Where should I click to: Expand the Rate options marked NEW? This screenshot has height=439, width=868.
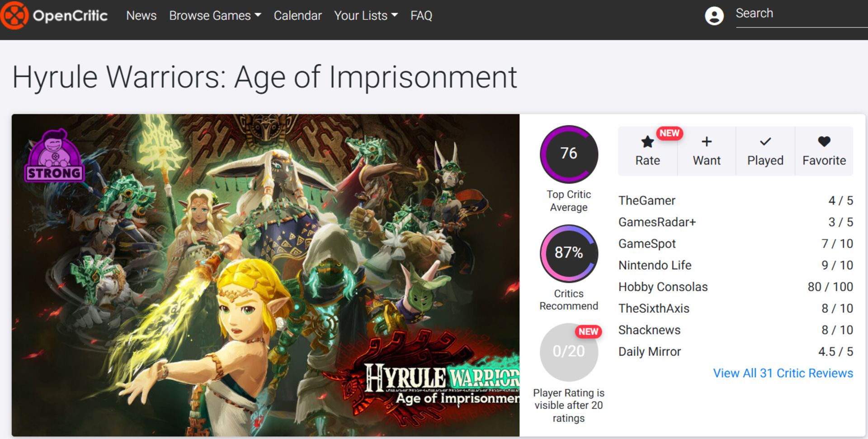pos(647,151)
